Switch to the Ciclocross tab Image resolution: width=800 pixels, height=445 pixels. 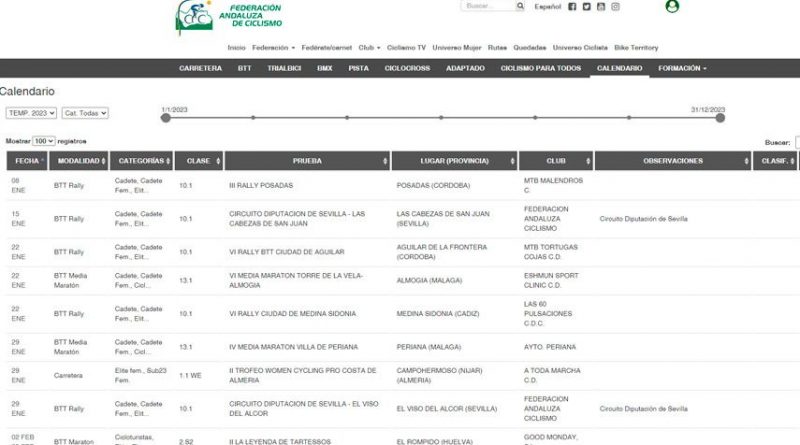406,68
